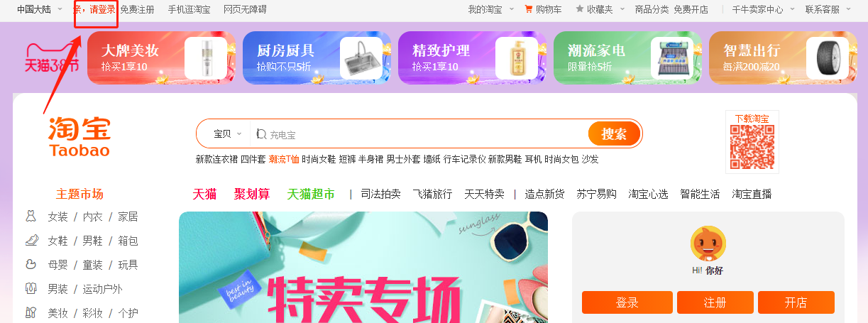This screenshot has width=868, height=323.
Task: Click the high heel icon beside 女鞋
Action: pyautogui.click(x=31, y=241)
